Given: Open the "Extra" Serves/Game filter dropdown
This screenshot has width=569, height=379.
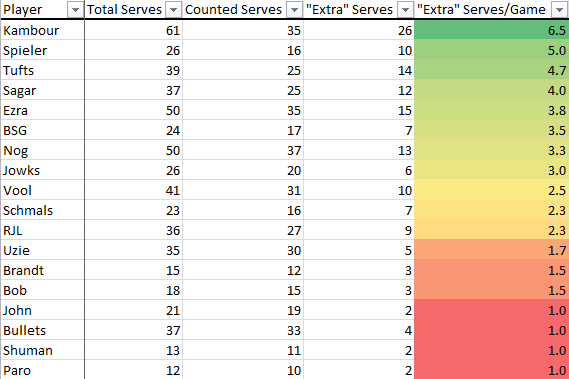Looking at the screenshot, I should [559, 10].
